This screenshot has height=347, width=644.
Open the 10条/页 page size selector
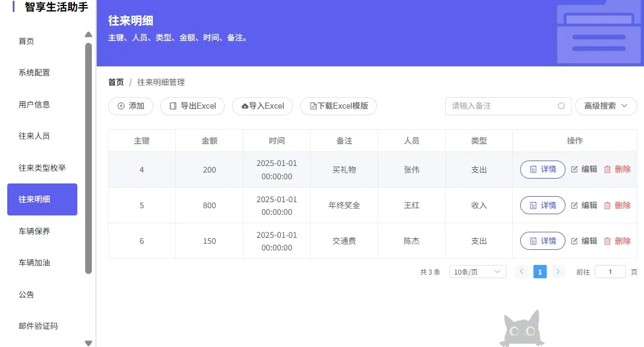pos(478,272)
